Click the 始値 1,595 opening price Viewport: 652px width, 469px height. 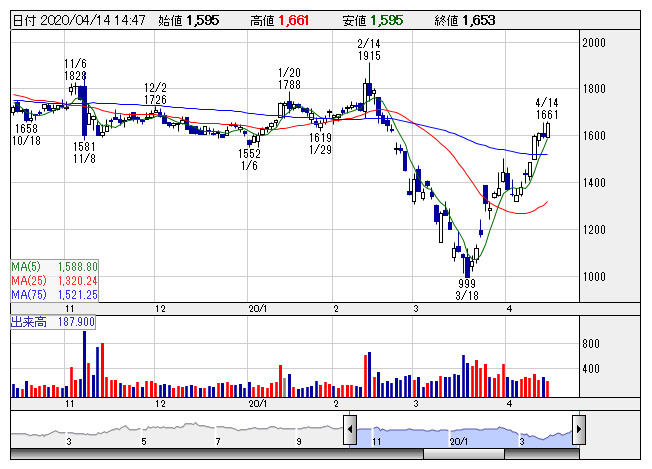tap(188, 20)
